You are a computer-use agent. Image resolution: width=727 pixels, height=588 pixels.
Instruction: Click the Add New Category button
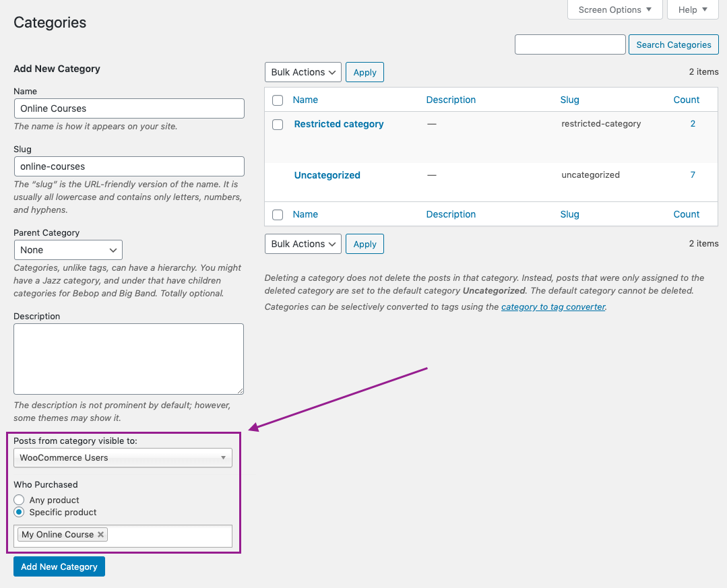59,566
